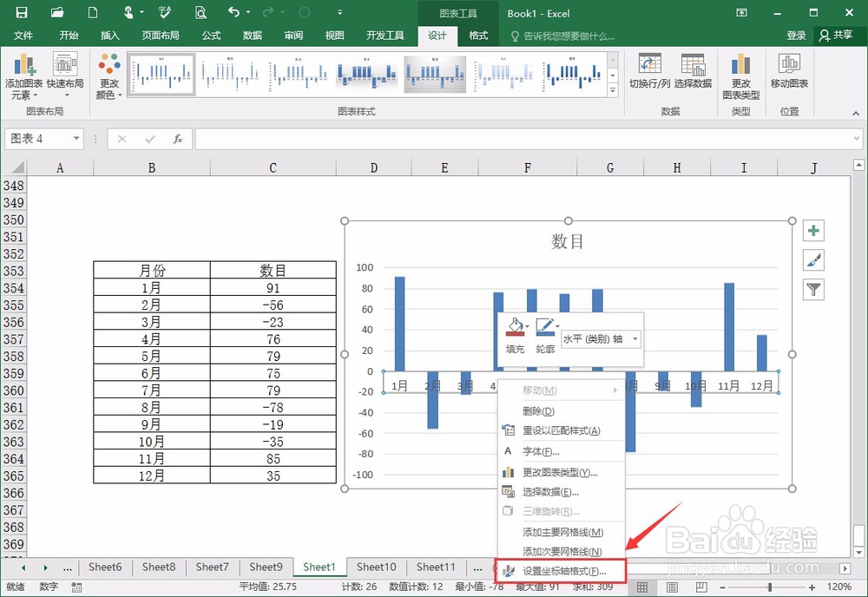The height and width of the screenshot is (597, 868).
Task: Collapse the ribbon with the up chevron
Action: pos(856,113)
